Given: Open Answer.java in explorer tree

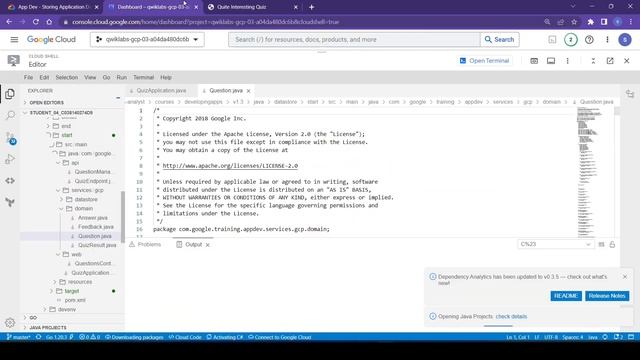Looking at the screenshot, I should [93, 218].
